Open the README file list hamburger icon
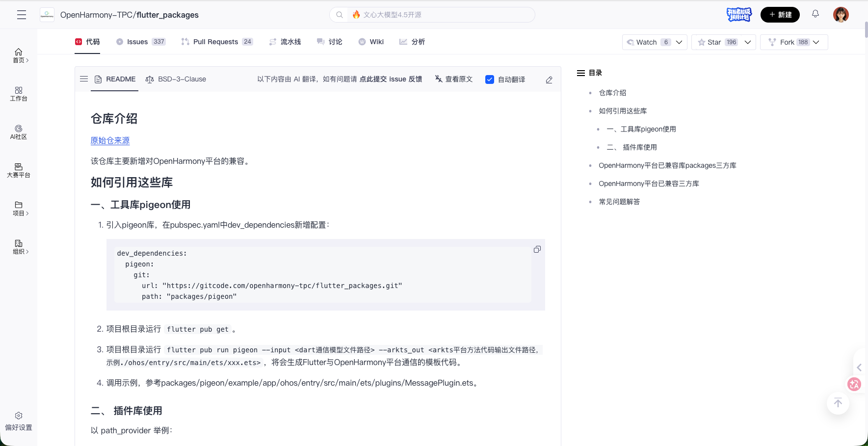 83,79
